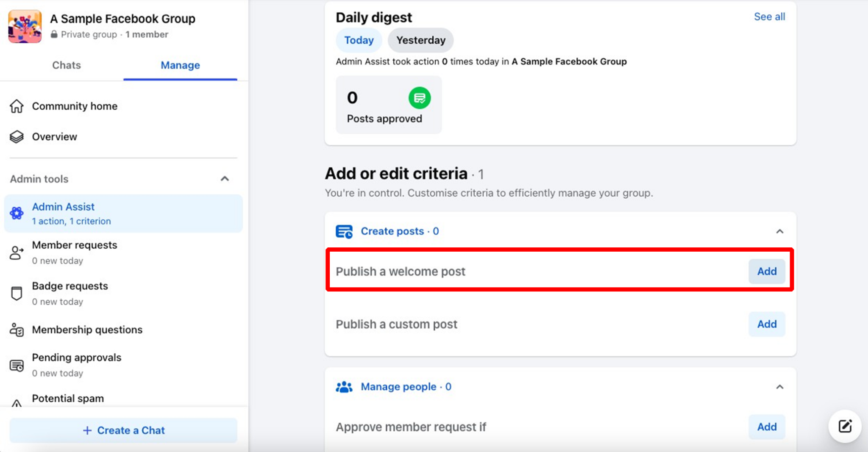
Task: Switch digest view to Yesterday
Action: point(420,40)
